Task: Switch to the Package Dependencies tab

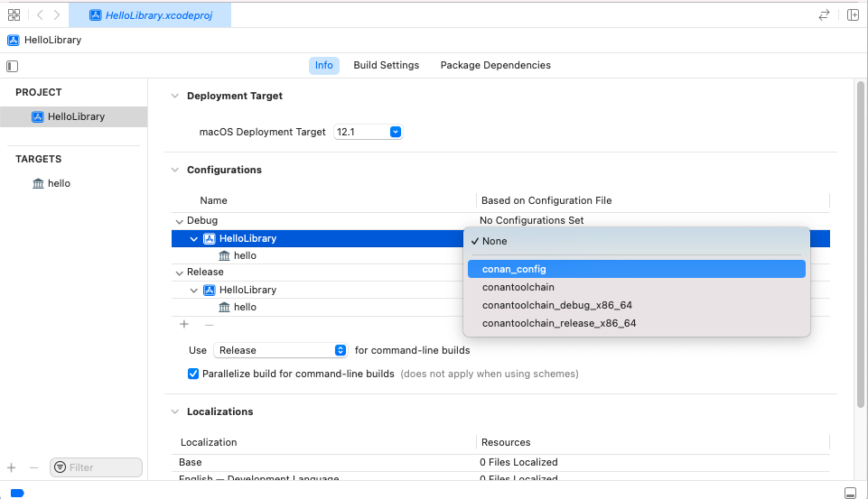Action: (x=496, y=65)
